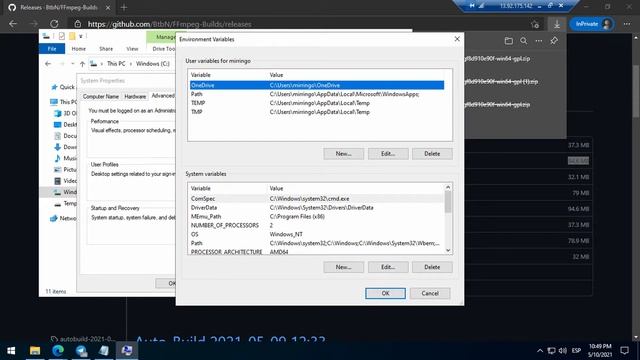Select user Path variable with WindowsApps value
The width and height of the screenshot is (640, 360).
pos(317,94)
